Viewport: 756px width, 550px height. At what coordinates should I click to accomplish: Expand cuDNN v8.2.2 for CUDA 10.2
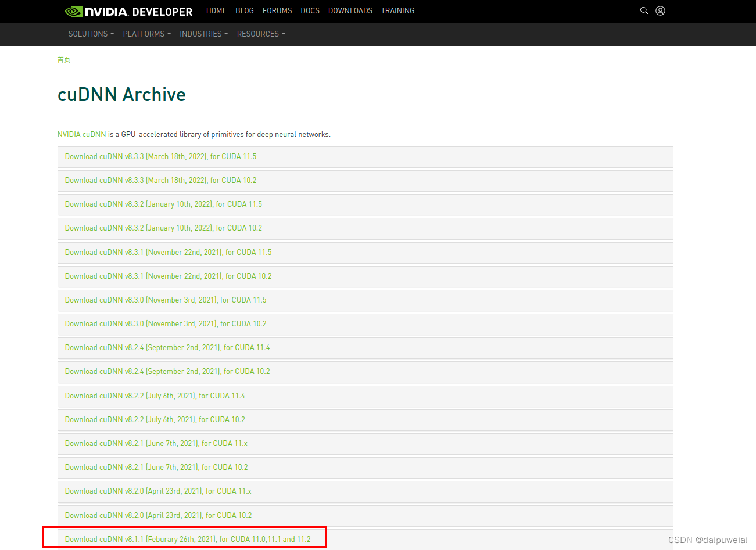pyautogui.click(x=366, y=420)
